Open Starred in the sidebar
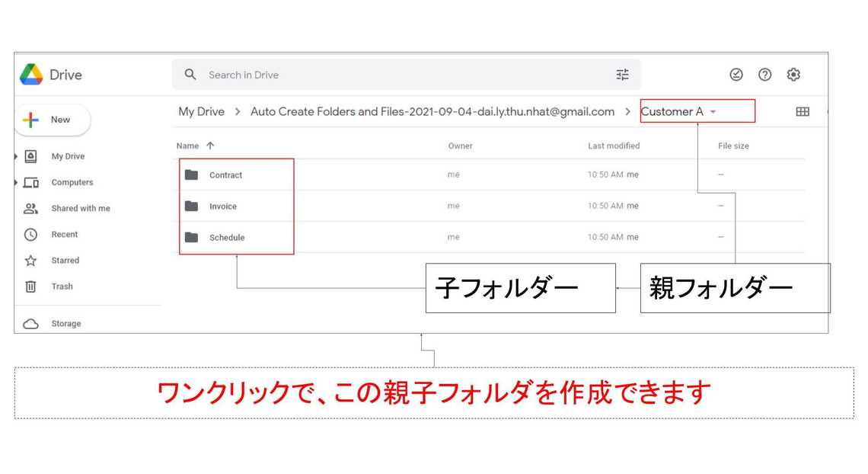This screenshot has height=474, width=868. click(65, 261)
